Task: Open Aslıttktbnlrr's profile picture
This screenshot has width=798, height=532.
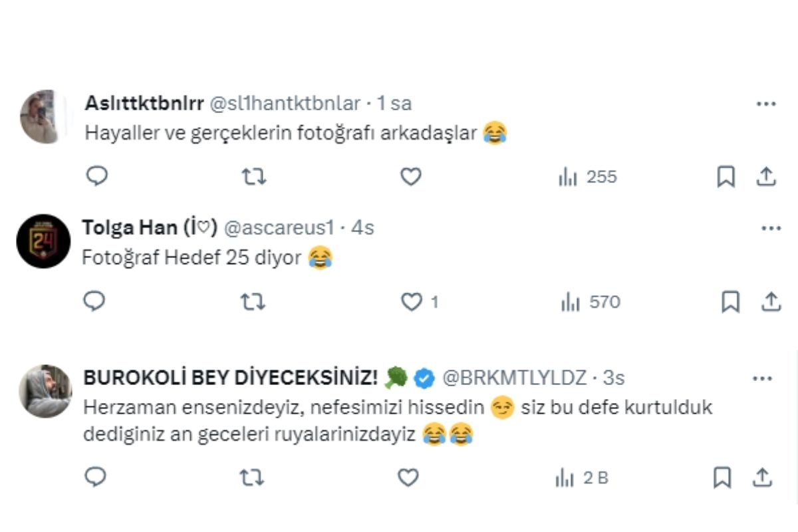Action: 43,117
